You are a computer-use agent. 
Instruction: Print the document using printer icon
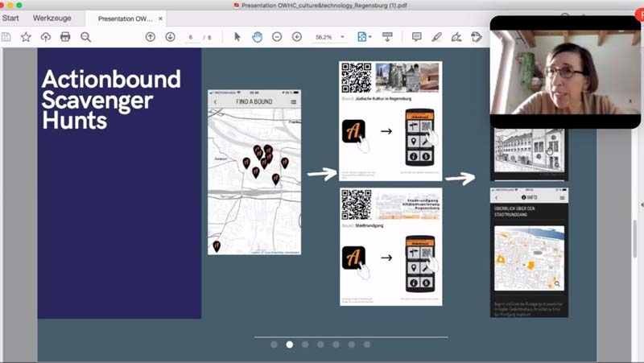click(65, 37)
